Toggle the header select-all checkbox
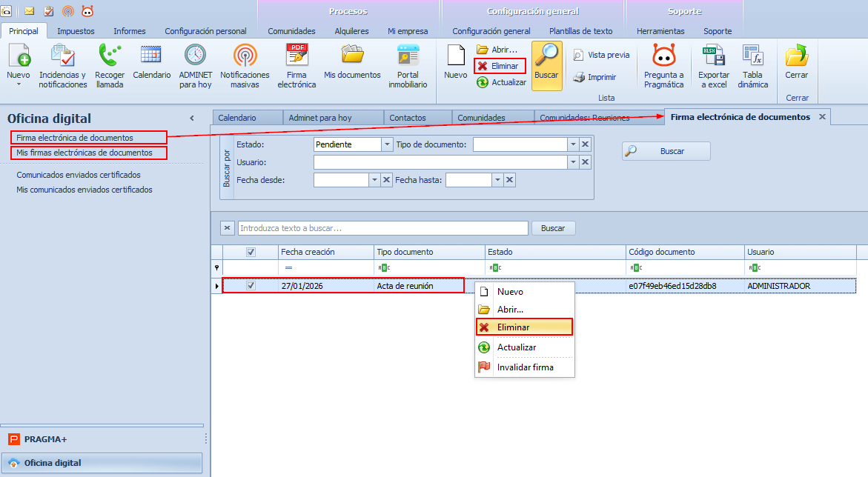This screenshot has width=868, height=477. (251, 252)
